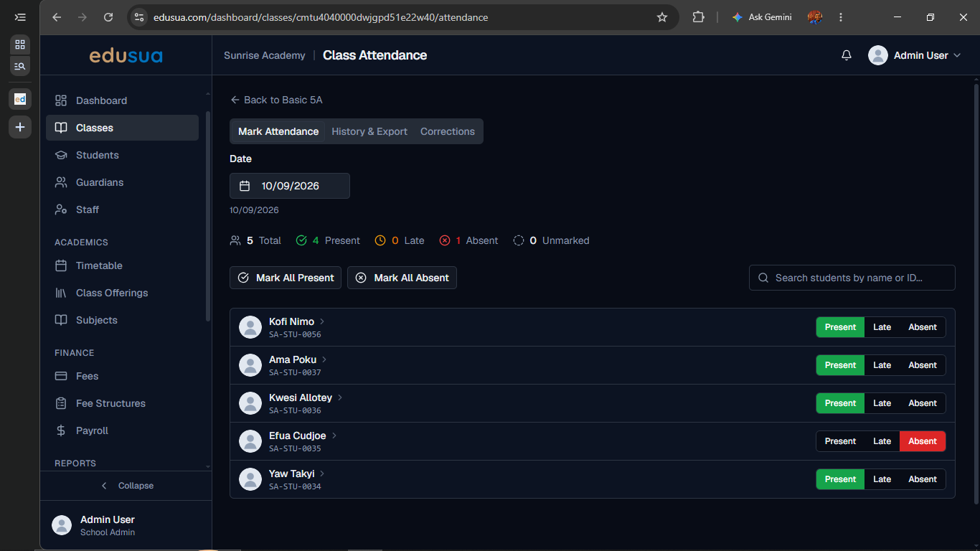Expand Efua Cudjoe details chevron
Screen dimensions: 980x551
tap(334, 435)
